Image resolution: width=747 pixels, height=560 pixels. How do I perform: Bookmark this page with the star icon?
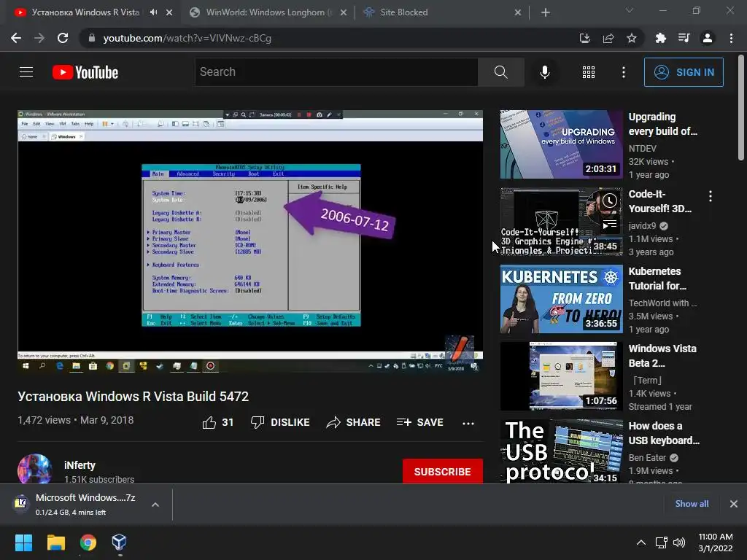tap(632, 38)
